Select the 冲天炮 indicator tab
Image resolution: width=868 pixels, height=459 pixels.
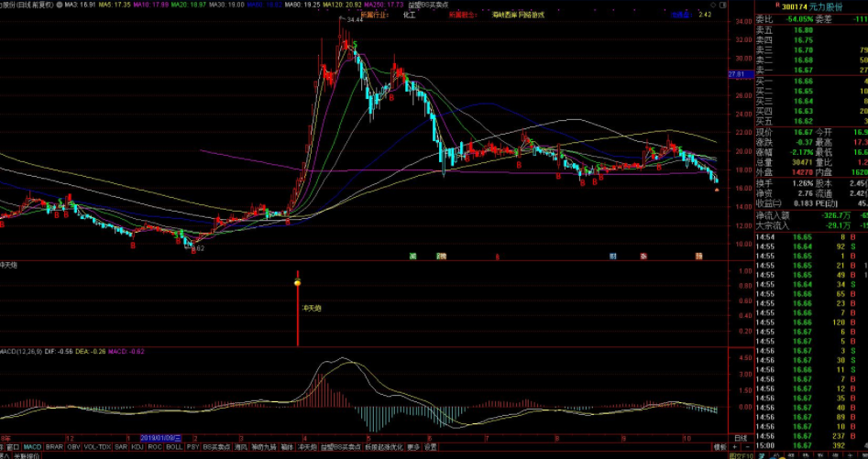pos(306,447)
